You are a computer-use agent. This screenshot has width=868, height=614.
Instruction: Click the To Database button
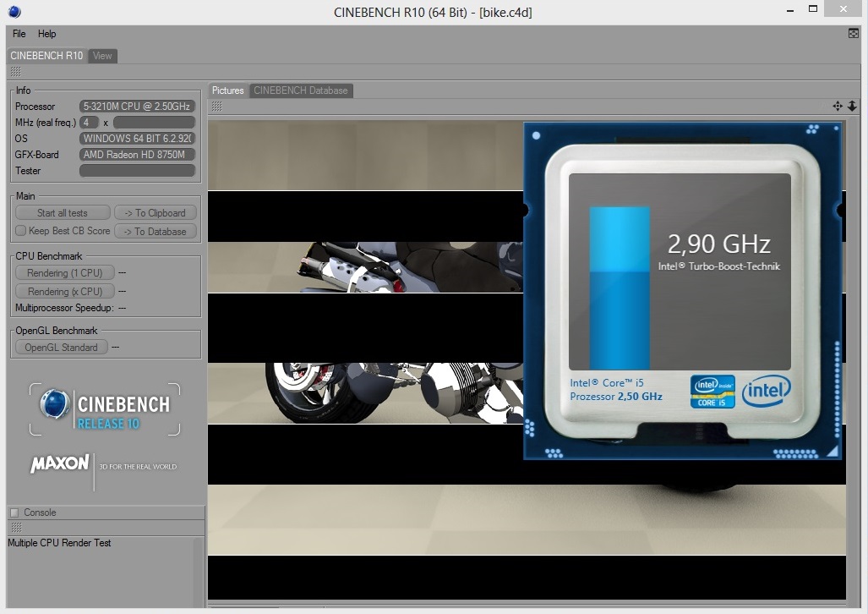pyautogui.click(x=155, y=231)
